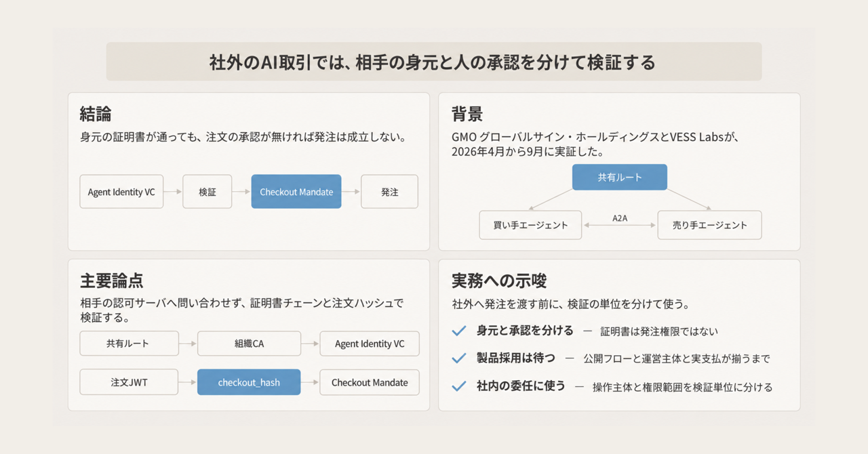
Task: Select the 発注 box
Action: pyautogui.click(x=389, y=192)
